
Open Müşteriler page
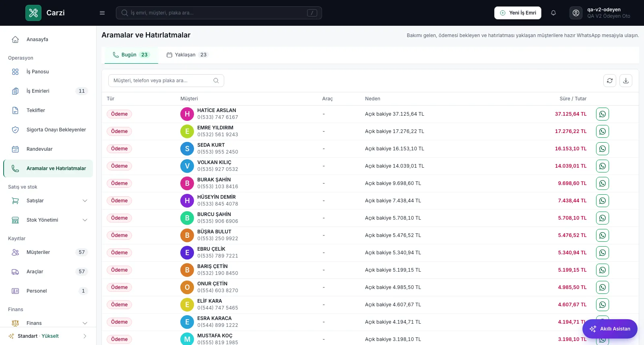click(x=48, y=252)
